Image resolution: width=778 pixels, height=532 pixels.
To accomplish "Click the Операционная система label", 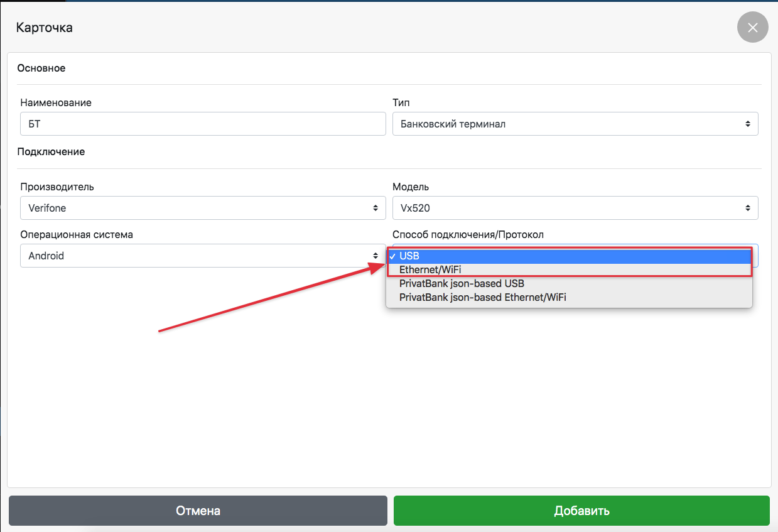I will [x=77, y=234].
